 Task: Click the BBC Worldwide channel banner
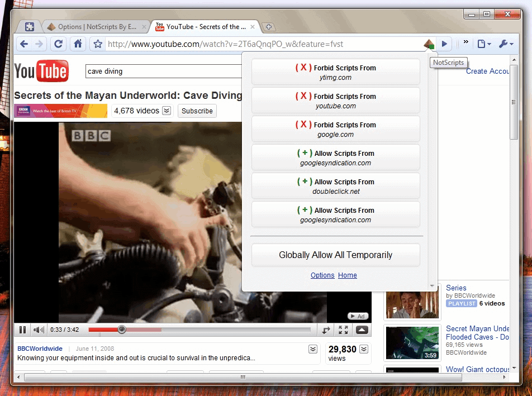click(x=61, y=111)
